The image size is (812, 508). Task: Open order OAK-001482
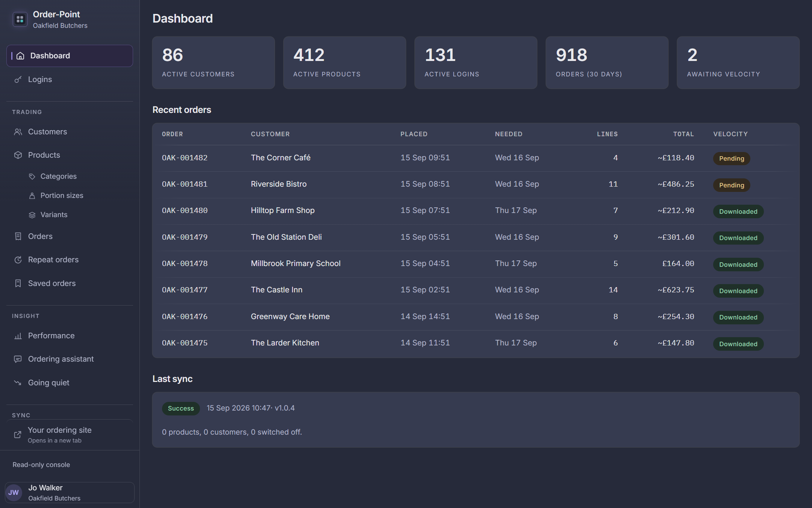(185, 158)
